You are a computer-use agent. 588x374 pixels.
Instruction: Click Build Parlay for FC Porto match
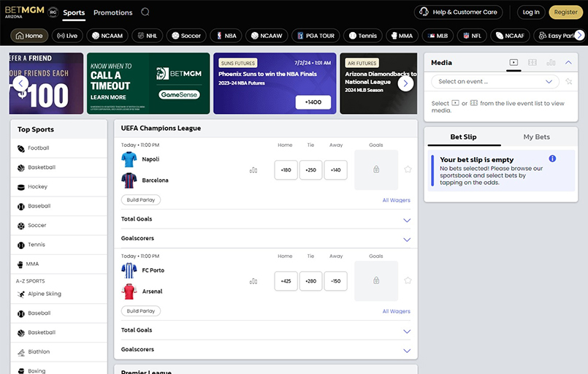[141, 311]
